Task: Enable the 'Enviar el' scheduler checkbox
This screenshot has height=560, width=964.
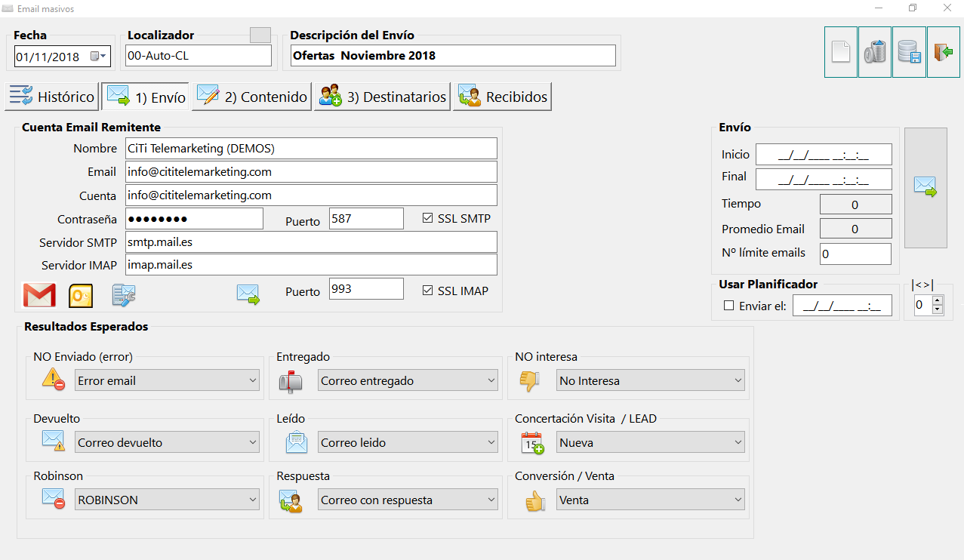Action: click(x=729, y=306)
